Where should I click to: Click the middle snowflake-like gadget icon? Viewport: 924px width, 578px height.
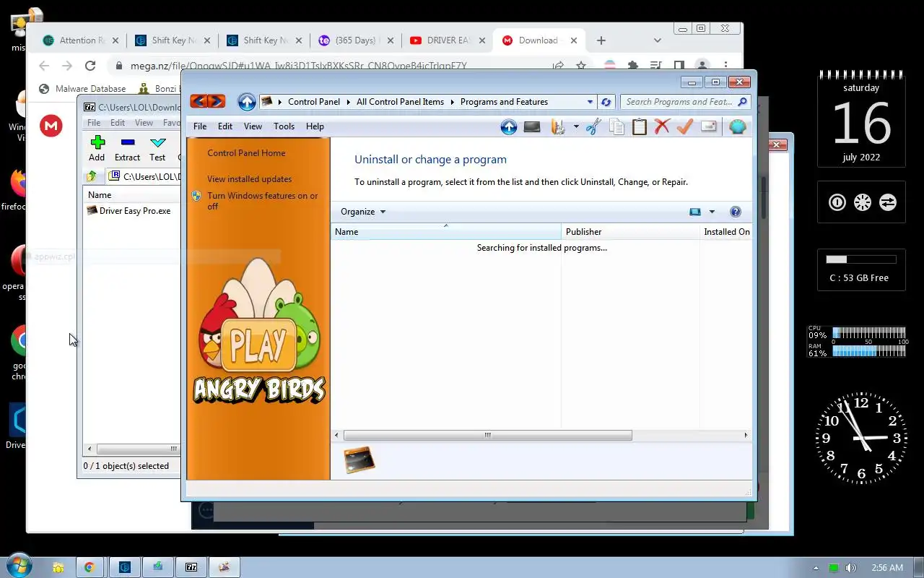(863, 202)
